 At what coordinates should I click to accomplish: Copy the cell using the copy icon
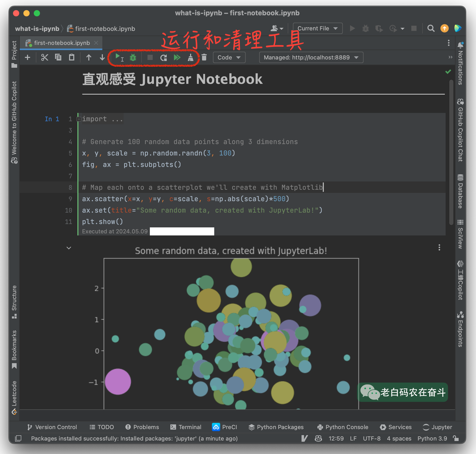[58, 57]
